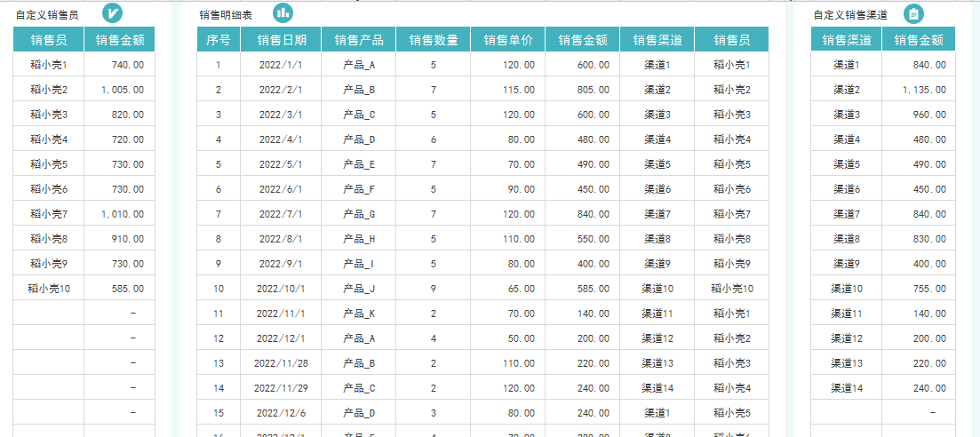Click the 产品_I product cell
The image size is (980, 437).
point(359,263)
